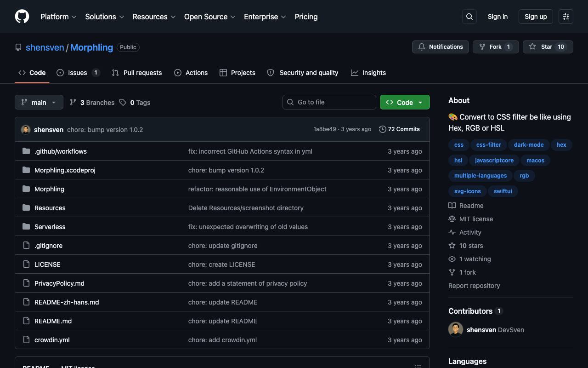Image resolution: width=588 pixels, height=368 pixels.
Task: Click the PrivacyPolicy.md file icon
Action: (26, 283)
